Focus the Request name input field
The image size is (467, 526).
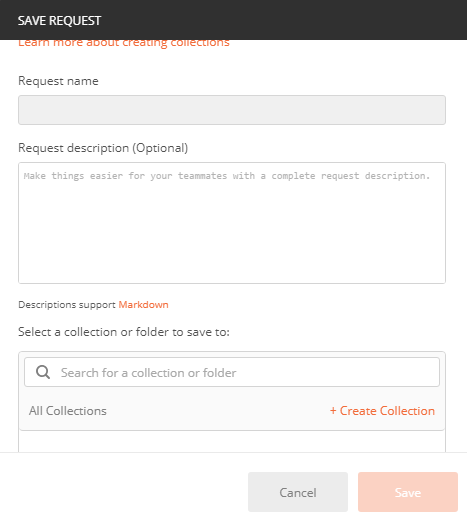[232, 110]
